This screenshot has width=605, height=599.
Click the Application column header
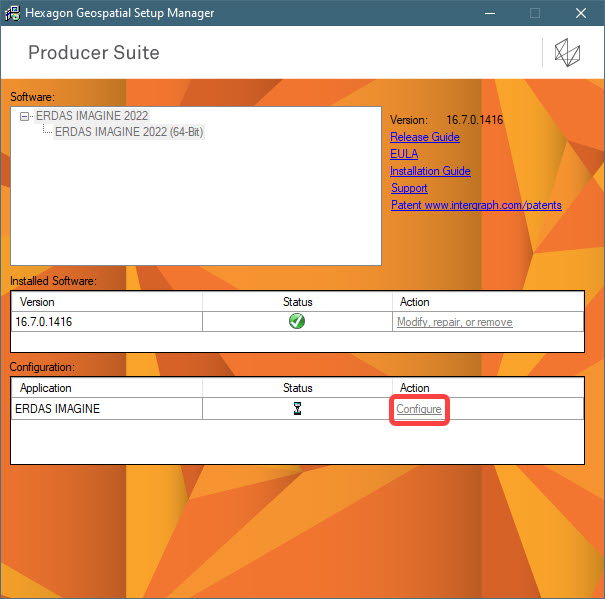pos(106,388)
